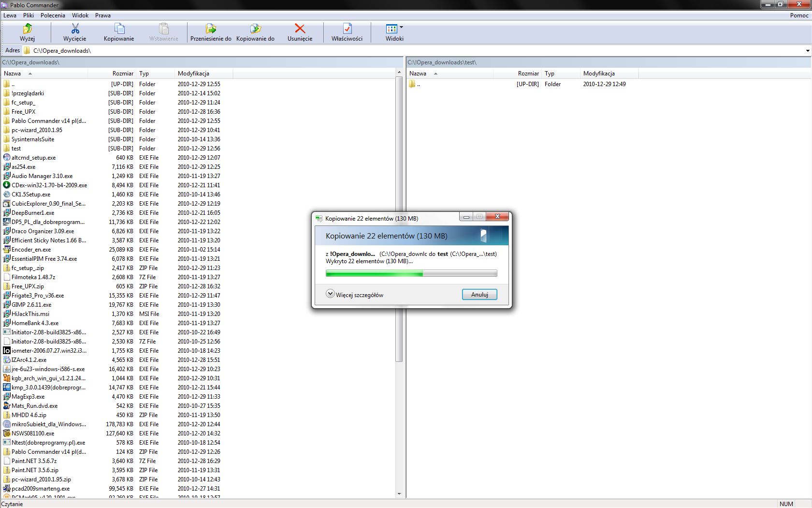This screenshot has width=812, height=508.
Task: Sort left panel by Modyfikacja column
Action: pos(203,74)
